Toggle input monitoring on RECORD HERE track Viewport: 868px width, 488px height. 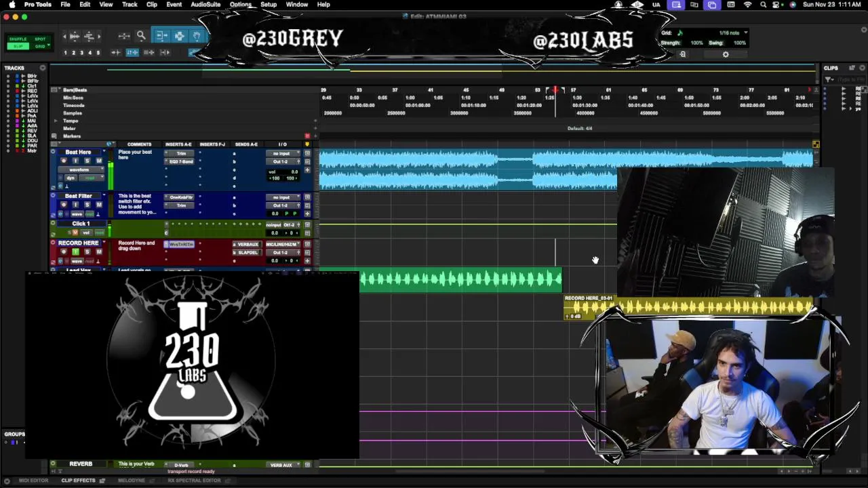click(x=75, y=252)
